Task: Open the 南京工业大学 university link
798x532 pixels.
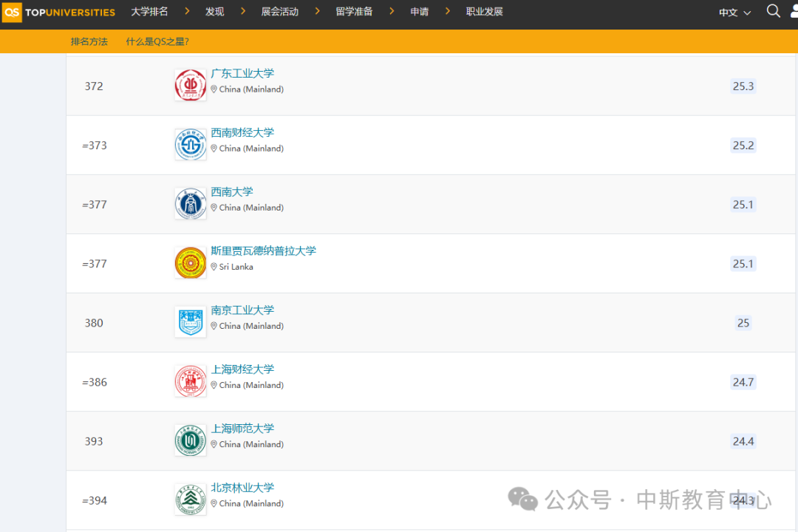Action: click(x=242, y=310)
